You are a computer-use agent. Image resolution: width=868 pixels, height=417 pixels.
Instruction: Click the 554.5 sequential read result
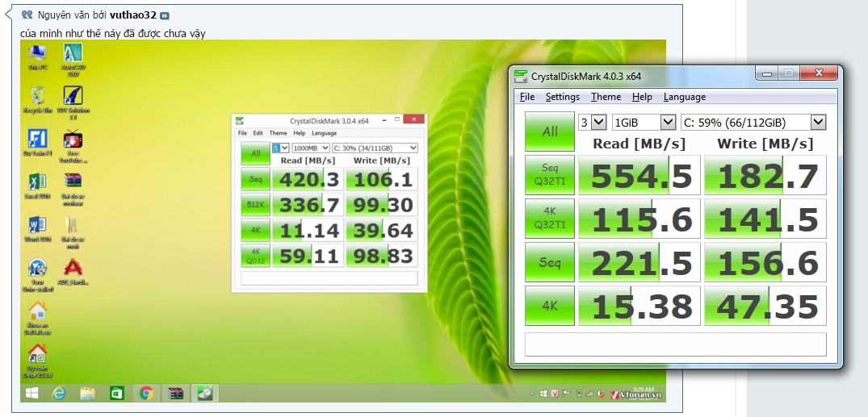pos(639,175)
